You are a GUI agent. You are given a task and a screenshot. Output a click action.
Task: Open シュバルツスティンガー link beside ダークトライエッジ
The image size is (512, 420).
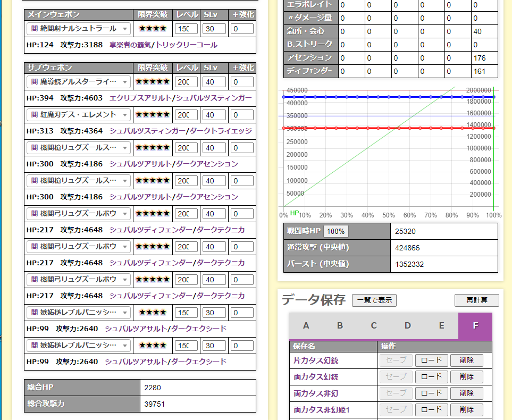(147, 131)
